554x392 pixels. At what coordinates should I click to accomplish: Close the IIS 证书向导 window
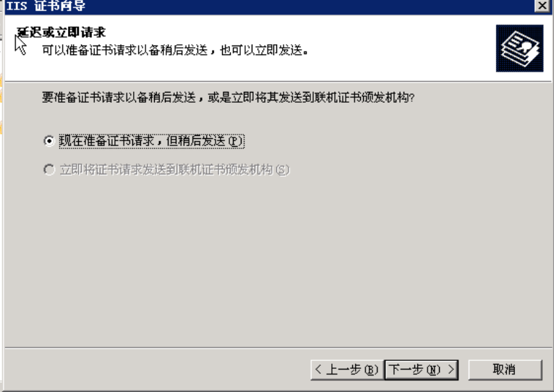pos(542,6)
